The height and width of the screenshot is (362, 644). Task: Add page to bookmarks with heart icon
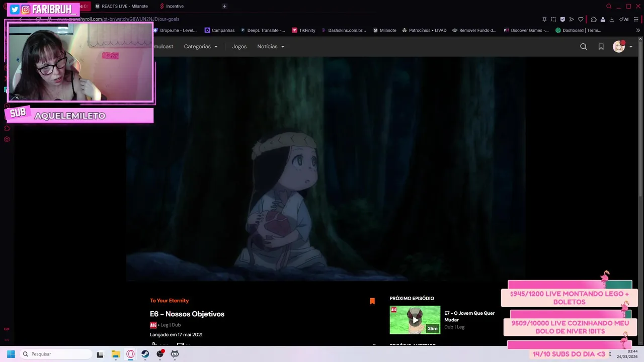pyautogui.click(x=581, y=19)
